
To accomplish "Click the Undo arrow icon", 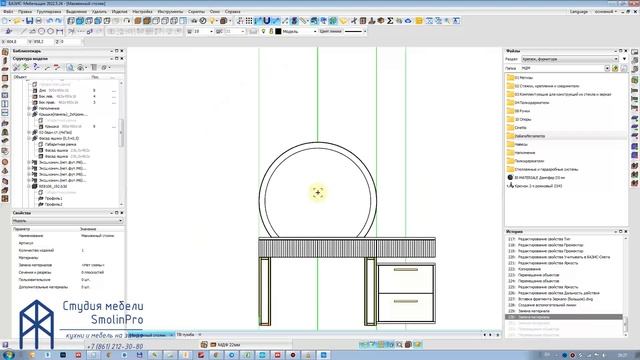I will 49,20.
